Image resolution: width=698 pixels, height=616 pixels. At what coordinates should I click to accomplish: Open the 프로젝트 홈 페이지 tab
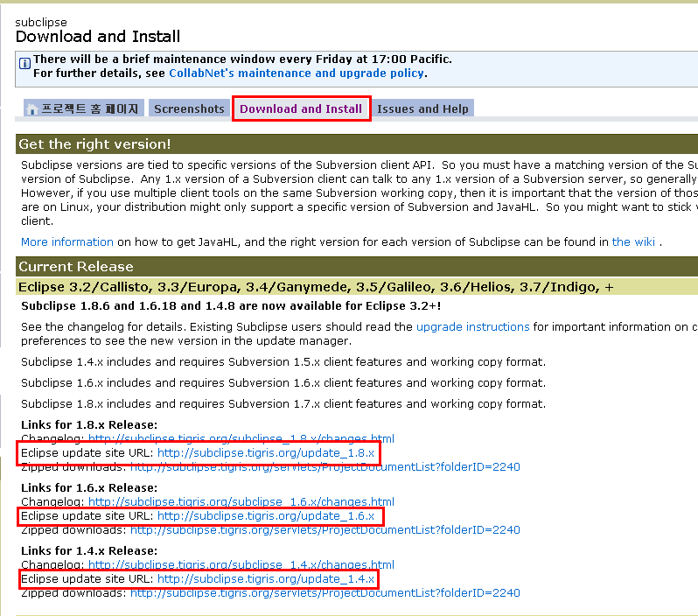(90, 109)
